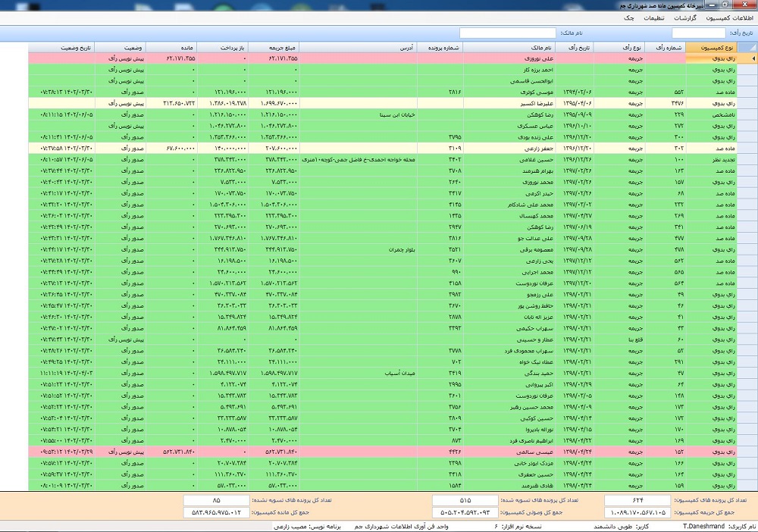Sort by شماره رأی column header
This screenshot has height=532, width=758.
coord(668,47)
